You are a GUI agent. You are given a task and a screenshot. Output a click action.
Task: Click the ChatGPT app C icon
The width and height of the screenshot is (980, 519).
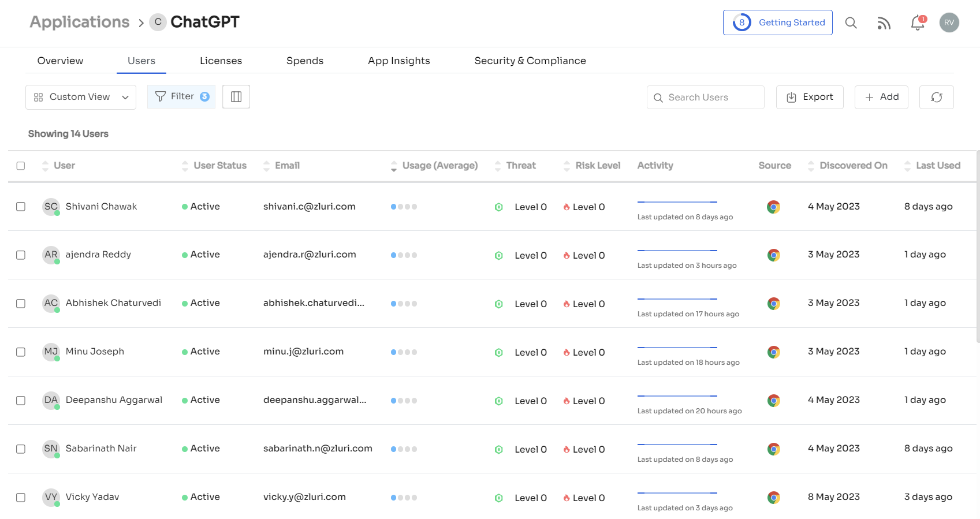click(158, 22)
